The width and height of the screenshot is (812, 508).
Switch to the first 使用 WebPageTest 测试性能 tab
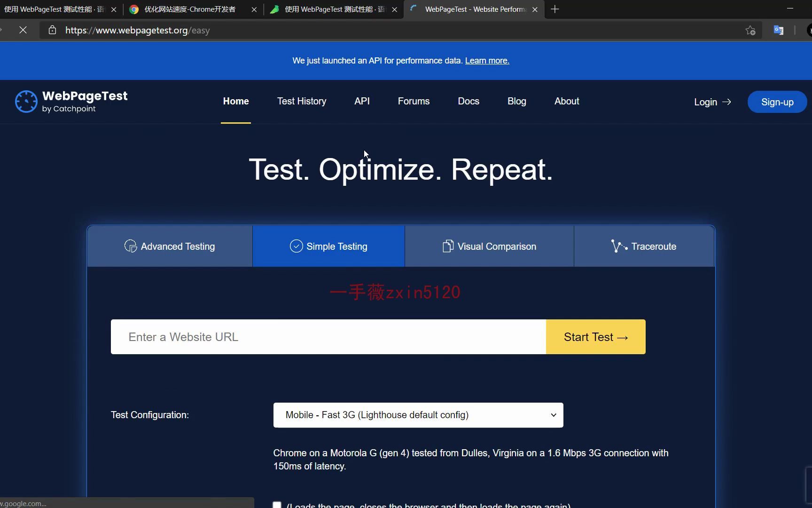point(54,9)
